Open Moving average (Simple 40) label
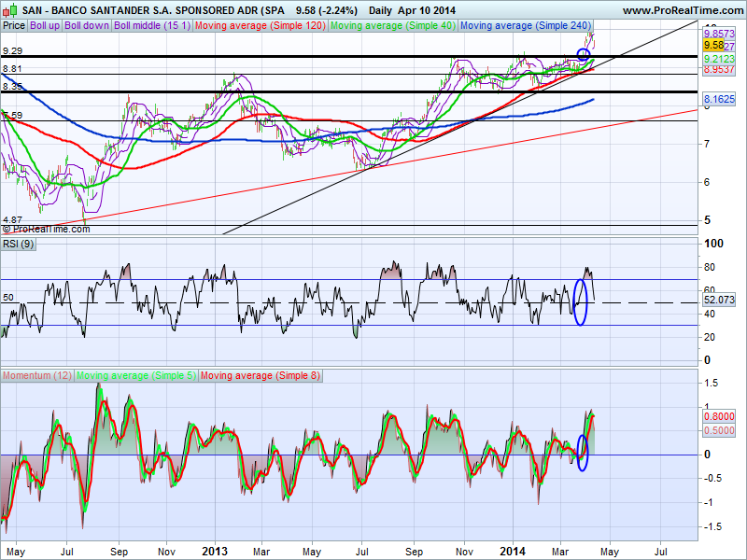This screenshot has width=747, height=560. (393, 26)
